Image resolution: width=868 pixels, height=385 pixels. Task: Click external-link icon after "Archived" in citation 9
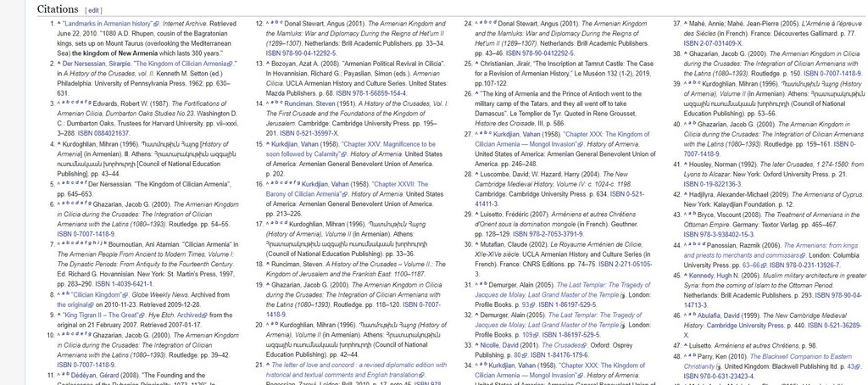tap(204, 315)
